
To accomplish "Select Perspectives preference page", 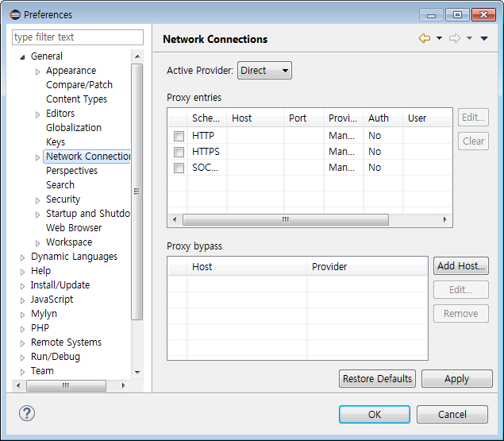I will (x=71, y=171).
